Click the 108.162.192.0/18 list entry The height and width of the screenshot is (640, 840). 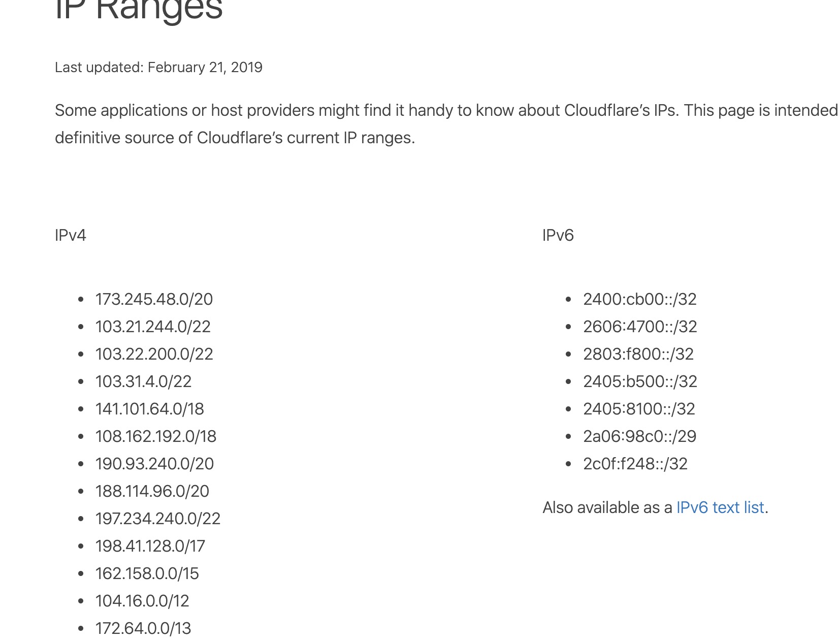[x=155, y=436]
